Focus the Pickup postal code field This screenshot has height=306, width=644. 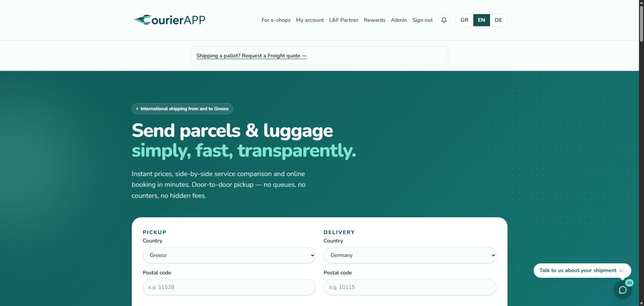click(229, 287)
